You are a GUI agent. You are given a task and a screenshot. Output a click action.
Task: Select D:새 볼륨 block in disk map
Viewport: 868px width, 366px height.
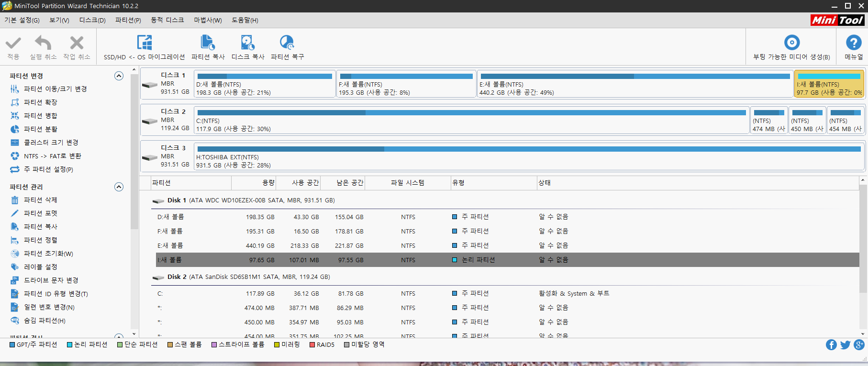point(265,84)
